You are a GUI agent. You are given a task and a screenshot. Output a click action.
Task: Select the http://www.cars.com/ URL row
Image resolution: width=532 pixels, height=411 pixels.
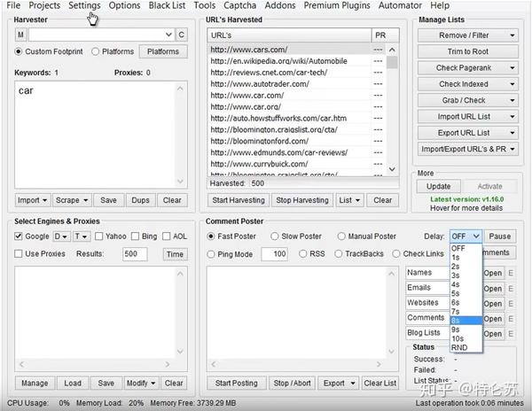tap(296, 50)
